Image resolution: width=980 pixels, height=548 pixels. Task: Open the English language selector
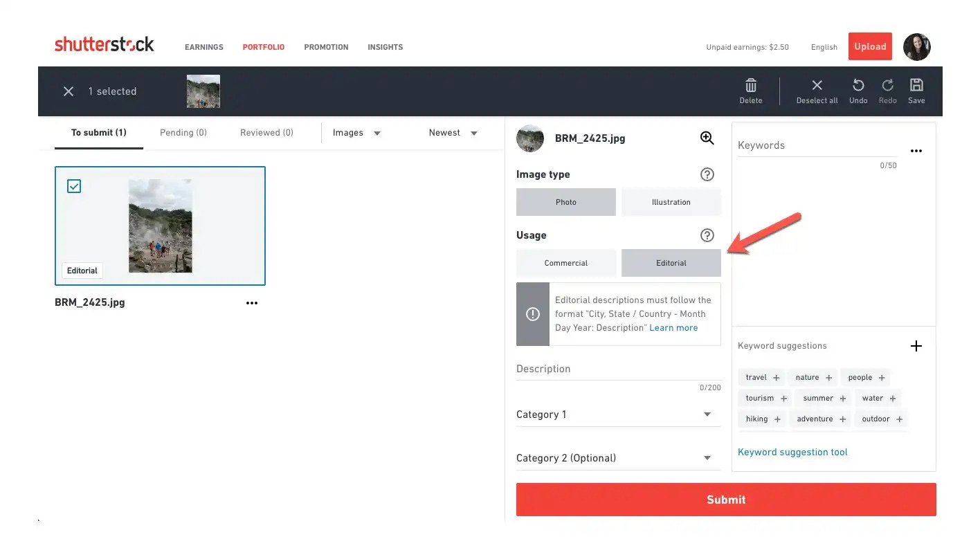click(x=824, y=47)
